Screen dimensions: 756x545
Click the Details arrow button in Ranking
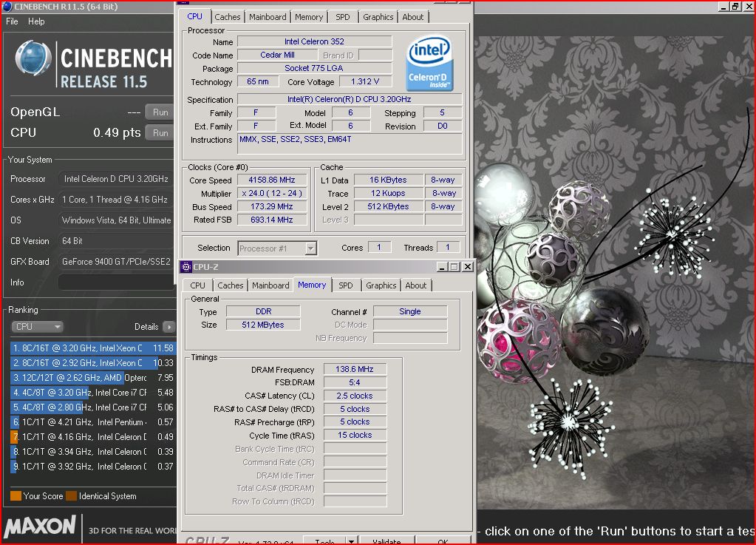168,327
